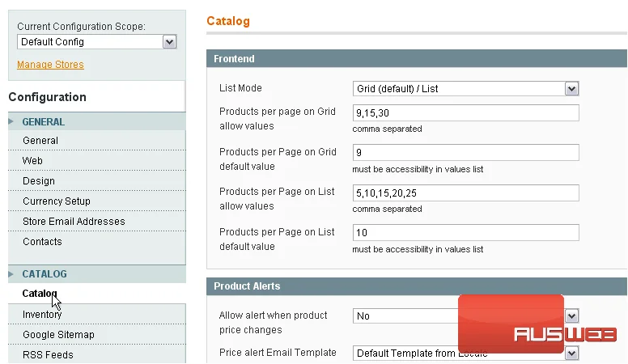This screenshot has width=628, height=364.
Task: Open the List Mode dropdown
Action: pyautogui.click(x=466, y=88)
